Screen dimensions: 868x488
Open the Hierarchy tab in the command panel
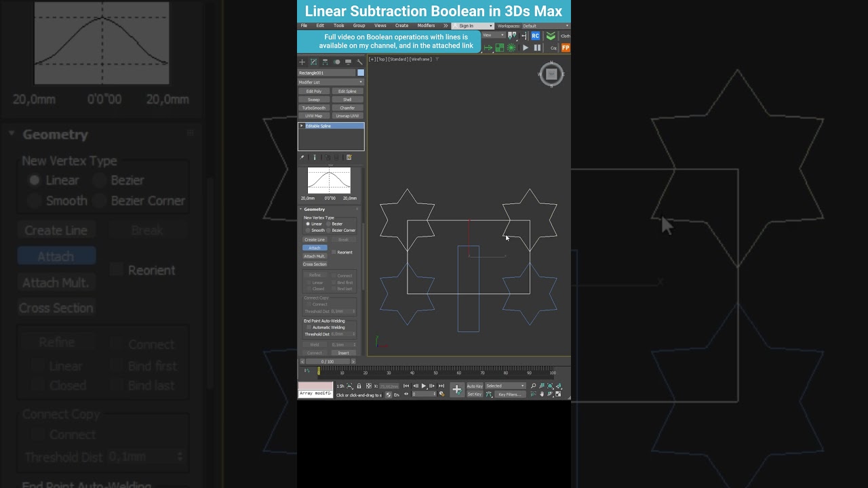(325, 62)
